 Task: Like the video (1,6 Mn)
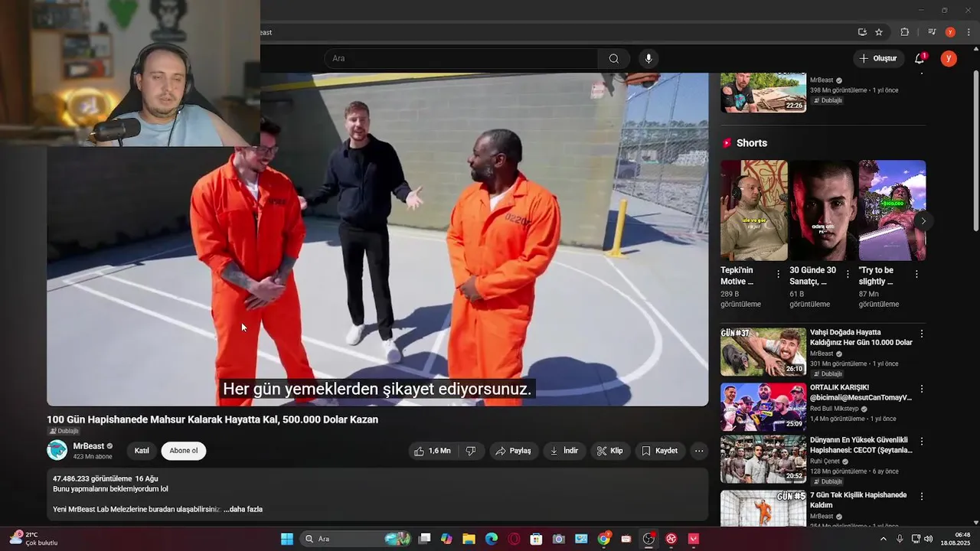[433, 451]
